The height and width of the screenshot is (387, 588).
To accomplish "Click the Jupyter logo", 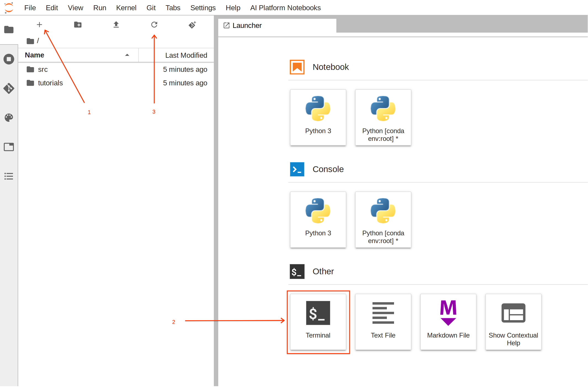I will tap(9, 8).
